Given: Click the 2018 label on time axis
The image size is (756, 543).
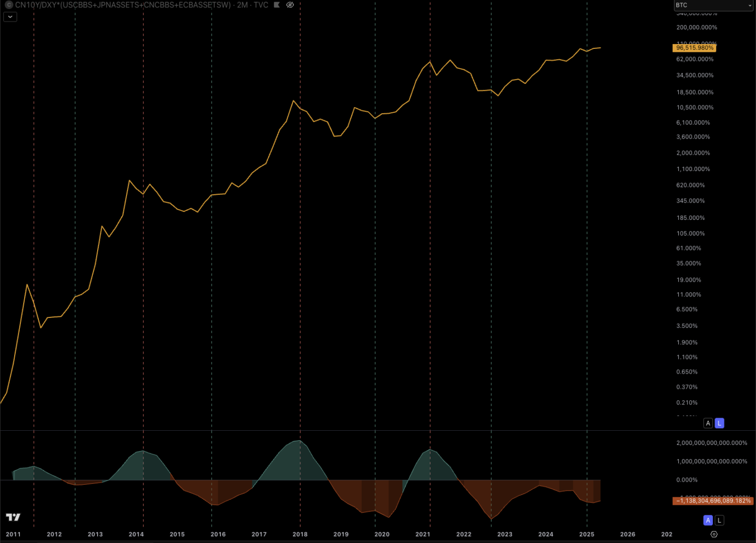Looking at the screenshot, I should tap(300, 535).
